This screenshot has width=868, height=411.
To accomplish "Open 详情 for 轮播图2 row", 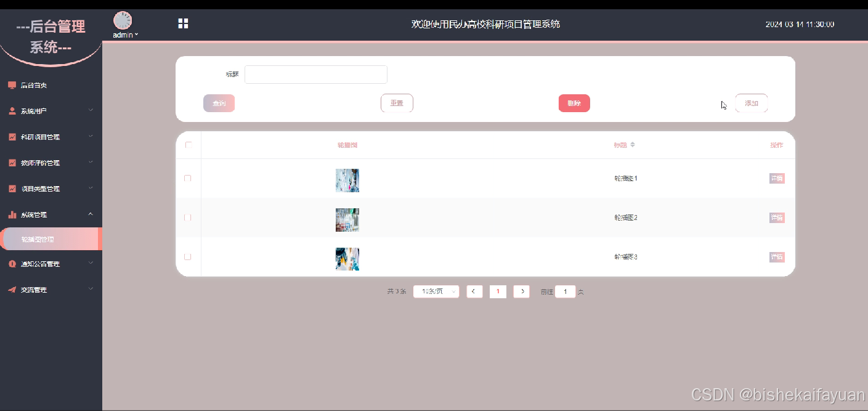I will 777,218.
